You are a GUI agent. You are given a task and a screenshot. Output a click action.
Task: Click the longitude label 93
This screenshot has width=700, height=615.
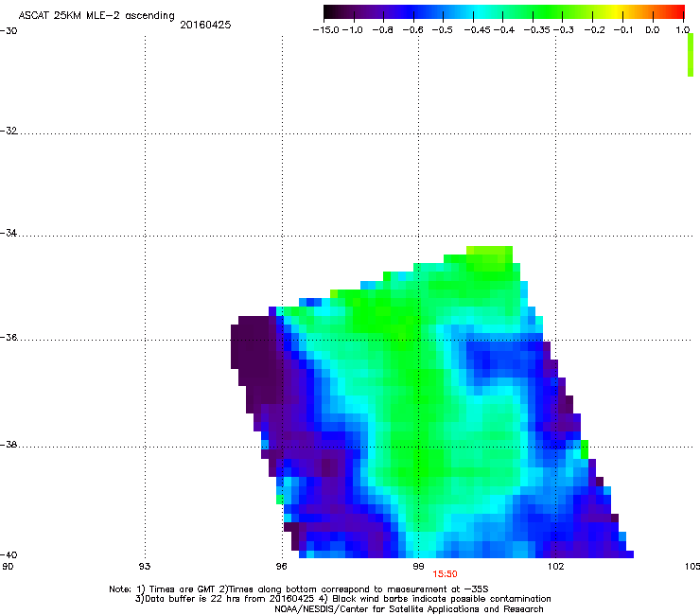(x=145, y=567)
